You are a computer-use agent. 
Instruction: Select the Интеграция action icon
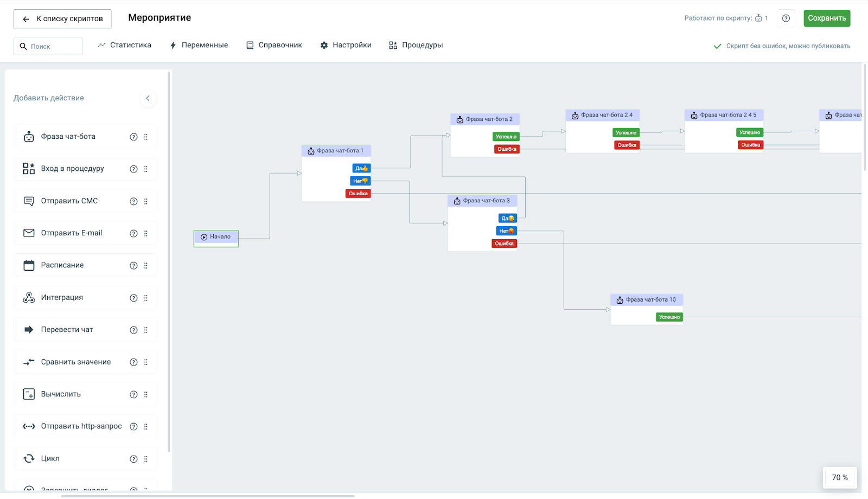tap(29, 298)
